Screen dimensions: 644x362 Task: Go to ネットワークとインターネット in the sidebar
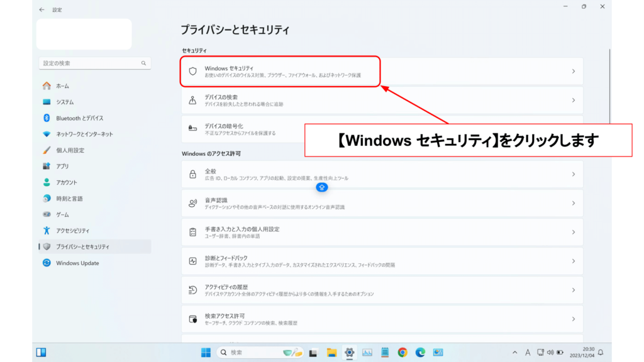coord(84,134)
